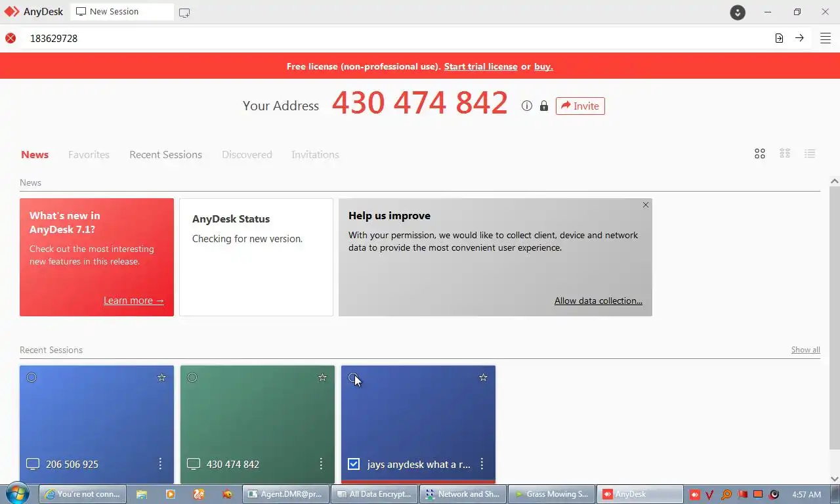The image size is (840, 504).
Task: Open the 206 506 925 session tile
Action: point(96,425)
